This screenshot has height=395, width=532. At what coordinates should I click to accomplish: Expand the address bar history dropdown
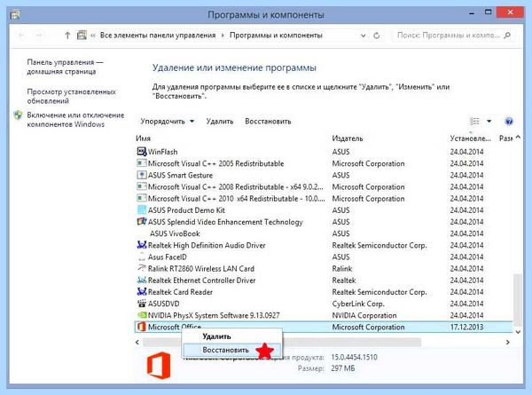point(363,36)
